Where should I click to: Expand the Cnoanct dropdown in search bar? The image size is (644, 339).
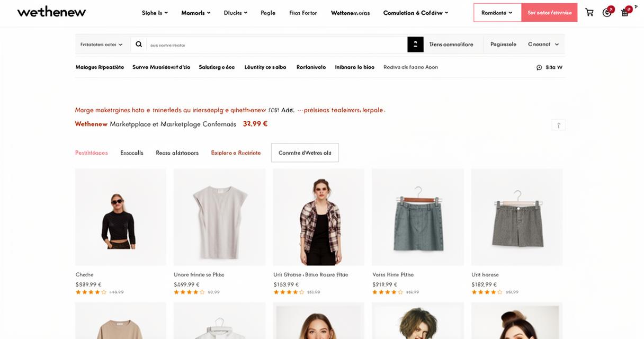(x=543, y=44)
